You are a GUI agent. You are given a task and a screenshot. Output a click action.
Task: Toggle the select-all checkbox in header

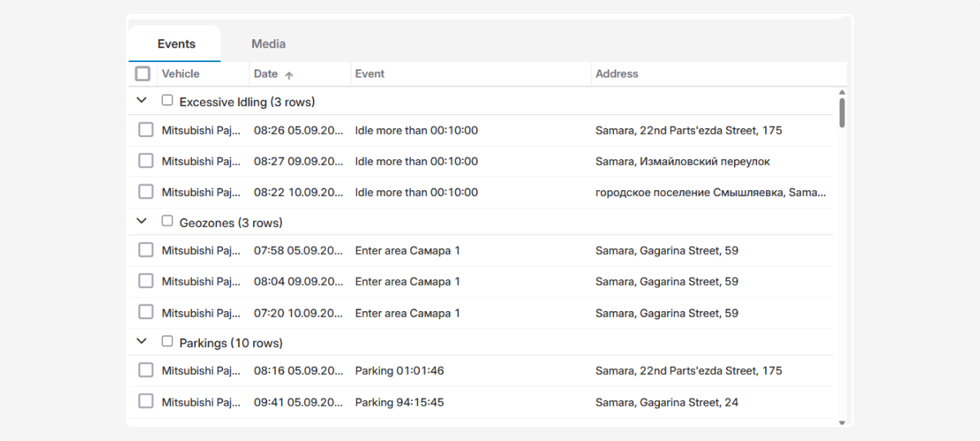click(x=143, y=73)
